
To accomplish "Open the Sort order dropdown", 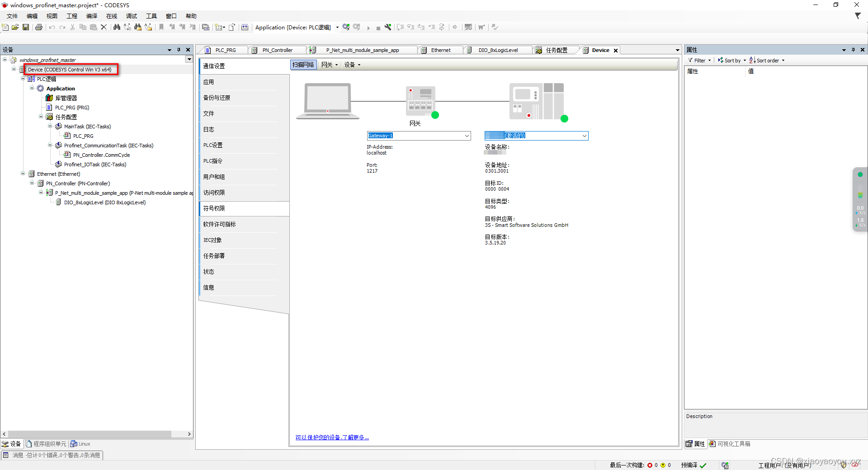I will click(767, 61).
